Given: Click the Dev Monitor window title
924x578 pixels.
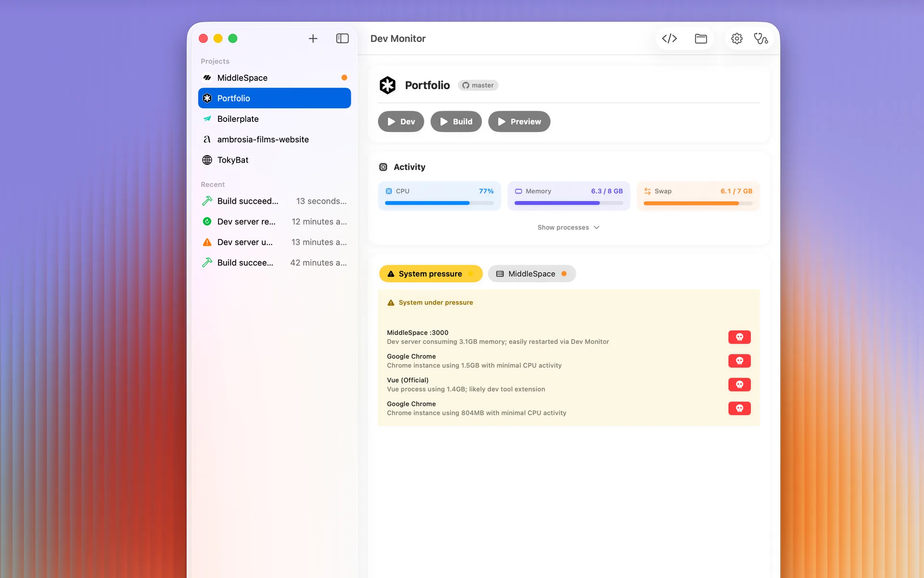Looking at the screenshot, I should coord(398,39).
